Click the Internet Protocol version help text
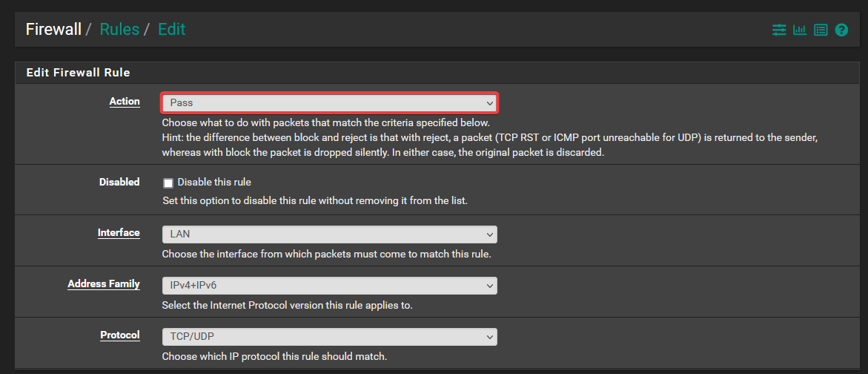 tap(288, 305)
